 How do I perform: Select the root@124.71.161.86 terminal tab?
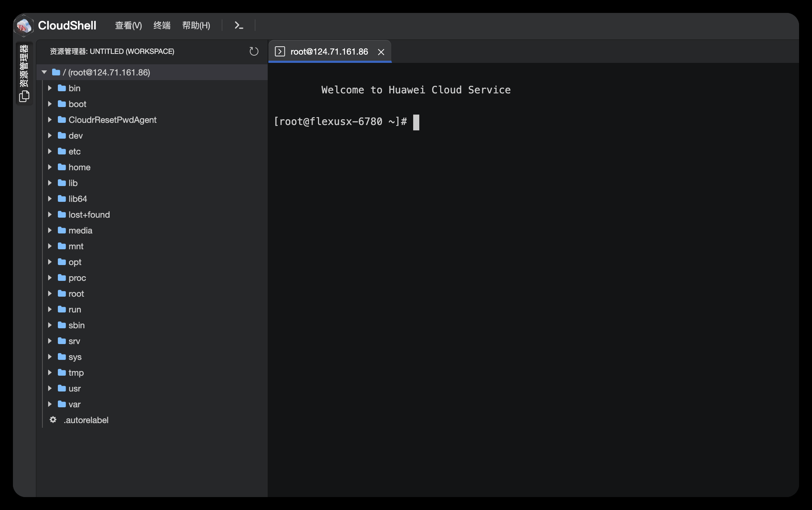click(x=329, y=52)
